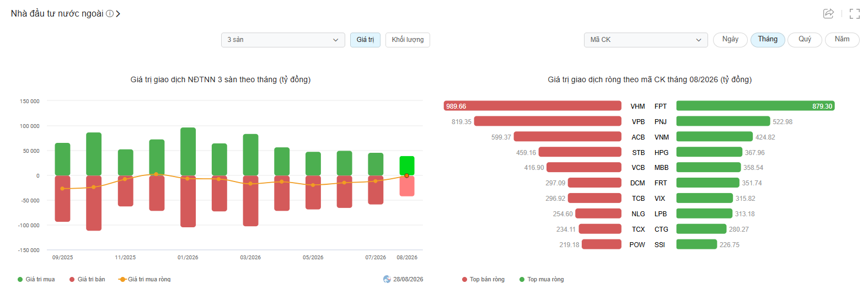Click the "FPT" ticker label
This screenshot has width=868, height=299.
point(661,106)
